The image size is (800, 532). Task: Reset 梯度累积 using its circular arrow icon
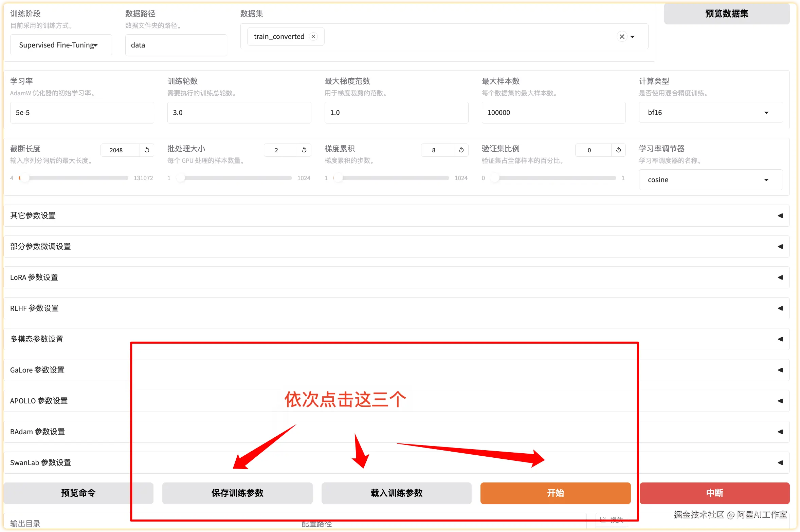pyautogui.click(x=461, y=150)
